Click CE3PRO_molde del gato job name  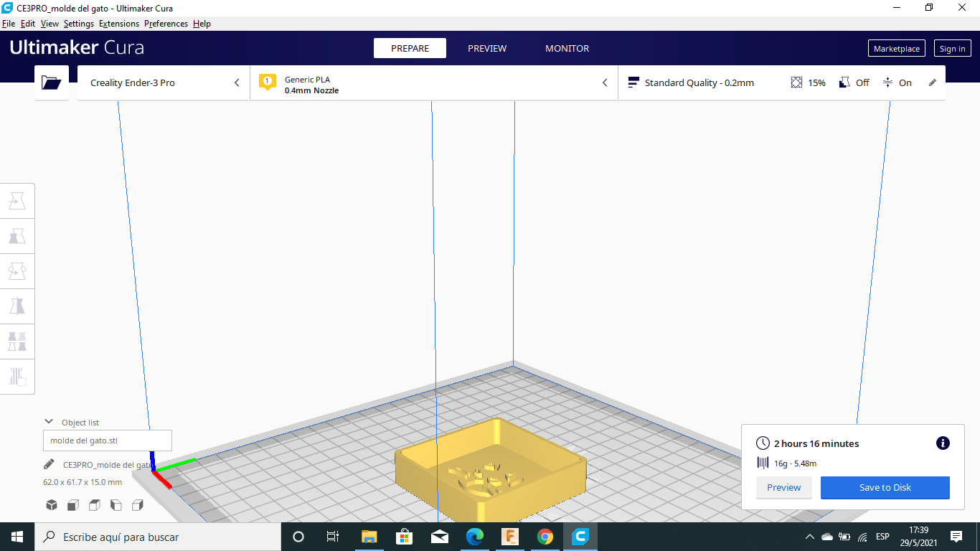tap(108, 464)
